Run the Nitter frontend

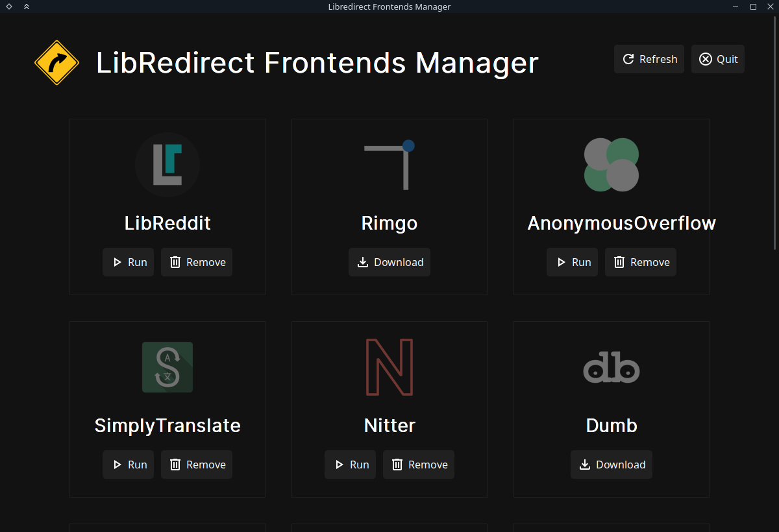pos(351,465)
